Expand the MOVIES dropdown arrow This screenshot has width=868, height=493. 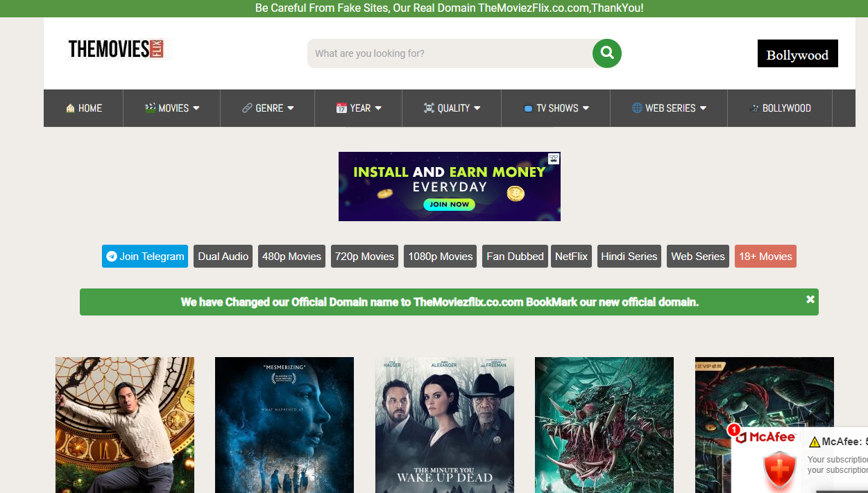coord(196,108)
